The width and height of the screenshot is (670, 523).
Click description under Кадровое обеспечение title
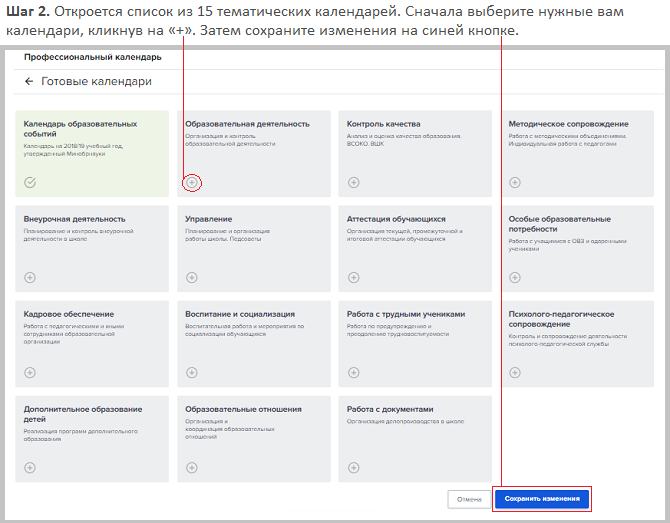(73, 334)
